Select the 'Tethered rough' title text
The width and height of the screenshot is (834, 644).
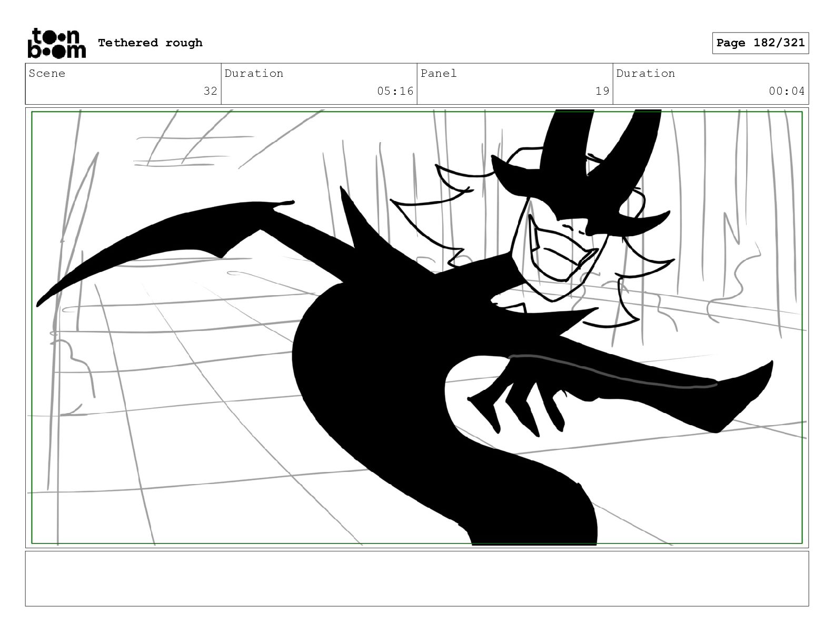coord(150,43)
